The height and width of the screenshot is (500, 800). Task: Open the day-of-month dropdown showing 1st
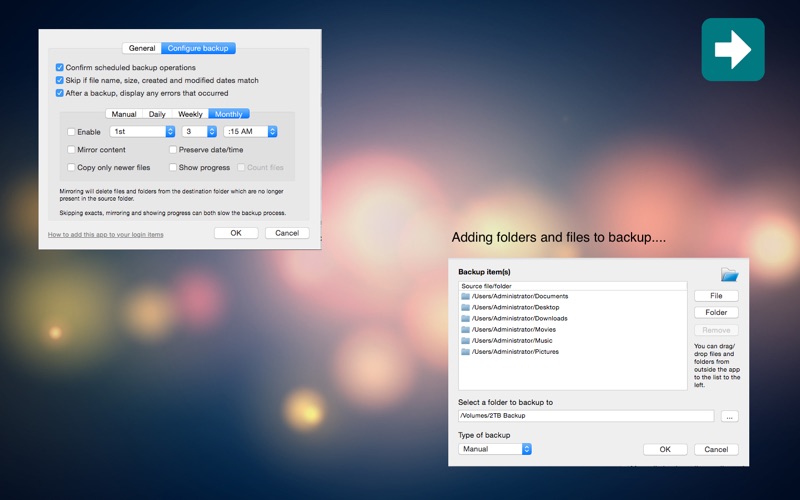click(142, 132)
